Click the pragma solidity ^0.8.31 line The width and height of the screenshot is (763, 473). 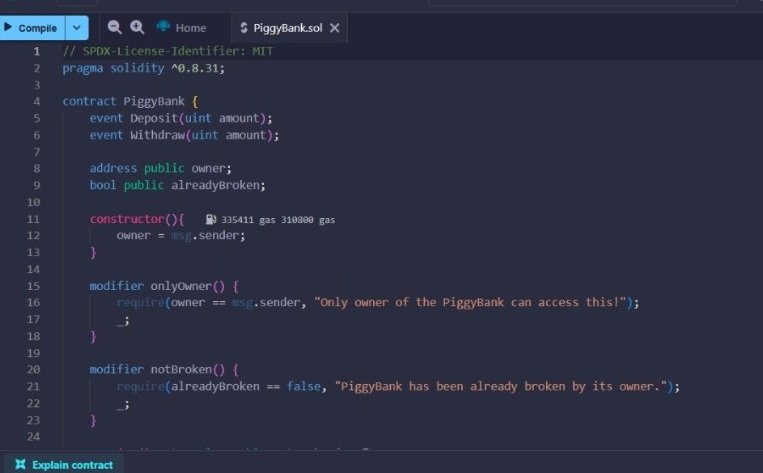click(x=144, y=68)
